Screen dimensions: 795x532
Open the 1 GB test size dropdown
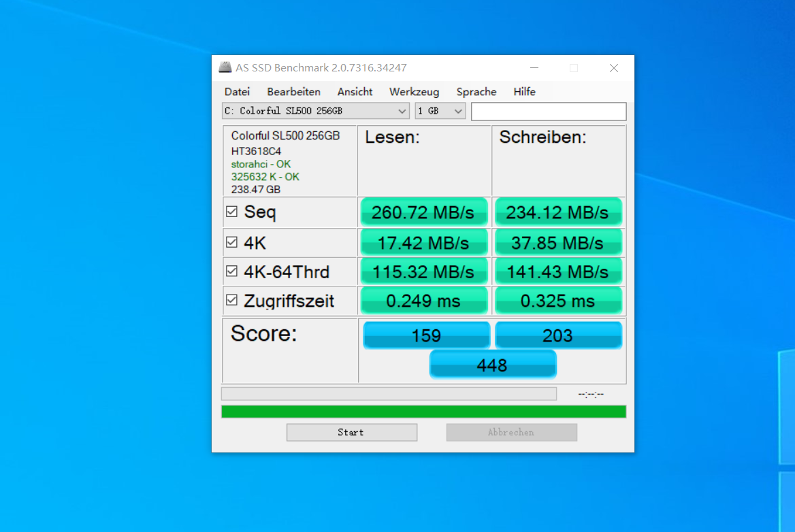click(440, 111)
